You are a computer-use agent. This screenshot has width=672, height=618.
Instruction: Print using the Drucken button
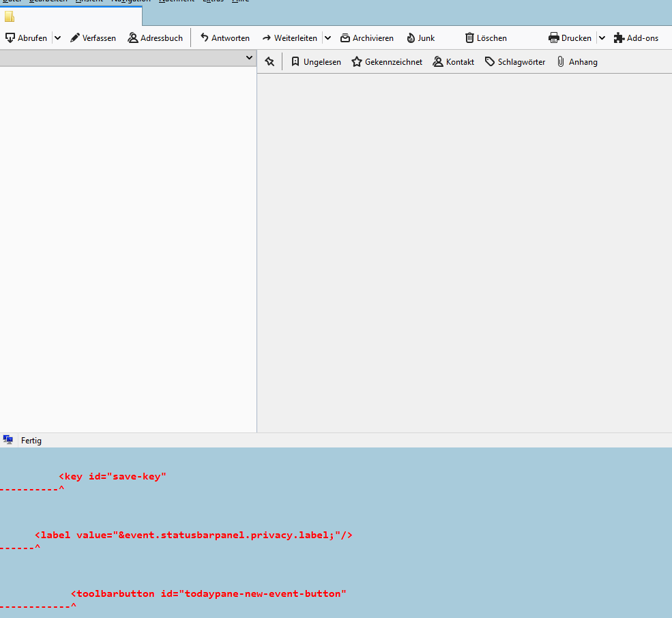coord(570,38)
